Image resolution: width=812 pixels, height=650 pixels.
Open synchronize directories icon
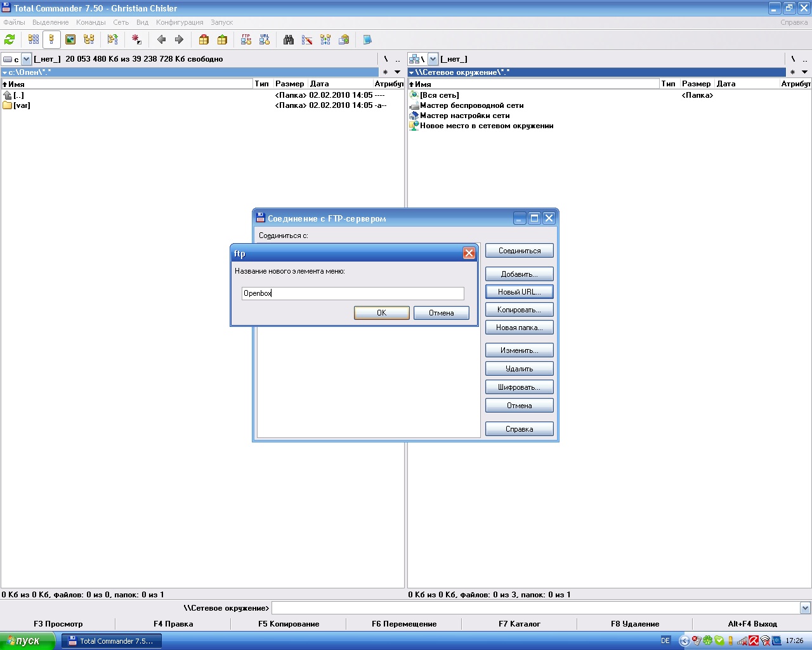click(325, 39)
